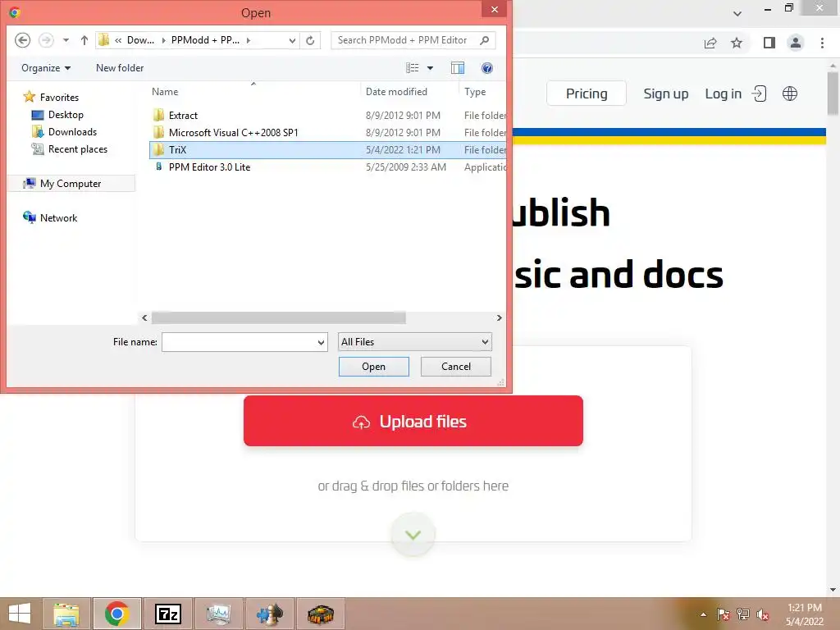Expand the view options dropdown arrow
This screenshot has height=630, width=840.
[430, 68]
